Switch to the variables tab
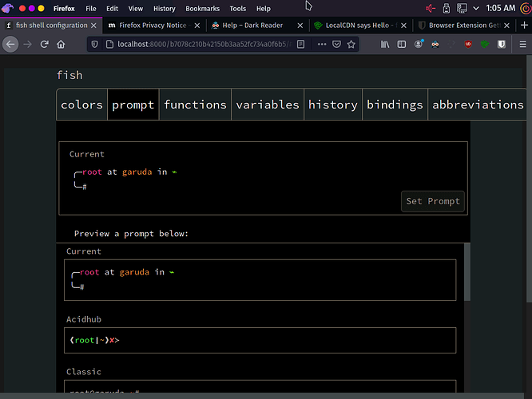The height and width of the screenshot is (399, 532). tap(268, 105)
